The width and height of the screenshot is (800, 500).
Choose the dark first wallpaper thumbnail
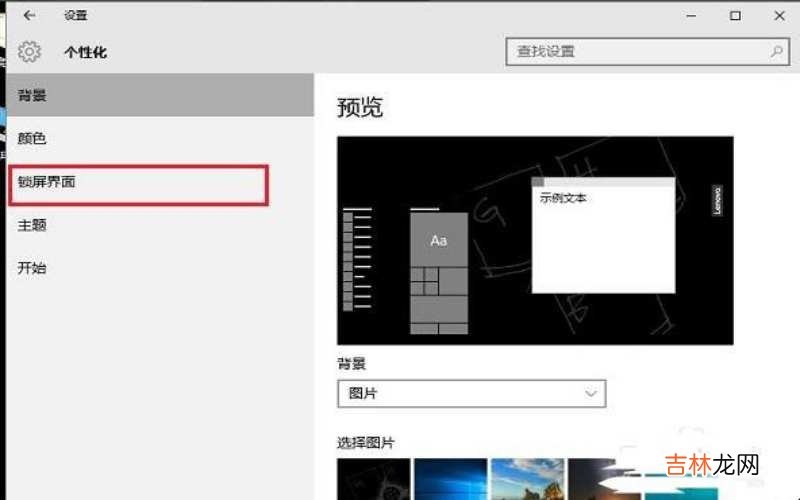(x=374, y=478)
